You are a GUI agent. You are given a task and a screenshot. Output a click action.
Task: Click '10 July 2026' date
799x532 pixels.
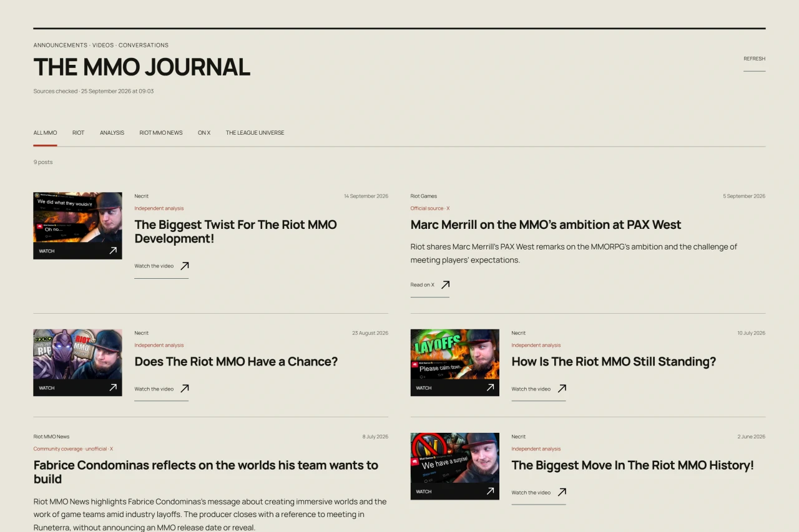coord(751,333)
